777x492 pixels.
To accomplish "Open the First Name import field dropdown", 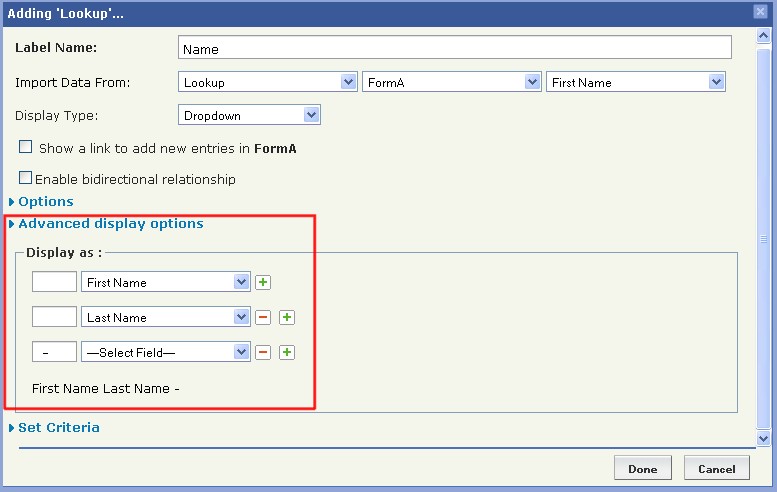I will (635, 82).
